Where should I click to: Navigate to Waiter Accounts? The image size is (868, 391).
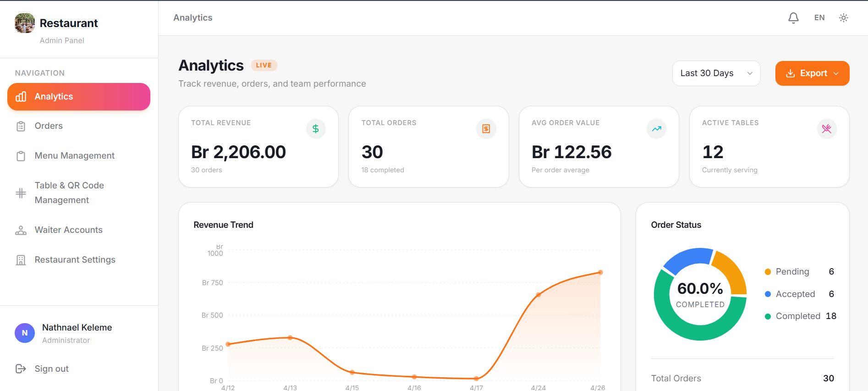tap(79, 230)
